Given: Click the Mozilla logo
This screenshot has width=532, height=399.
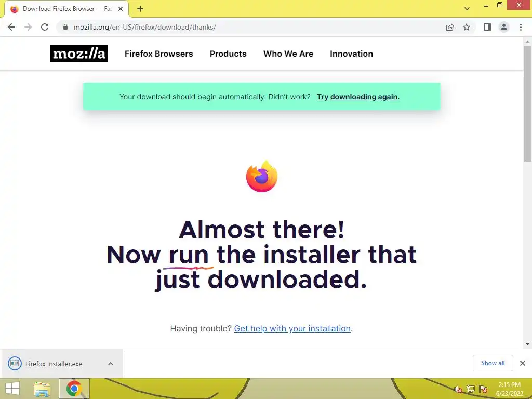Looking at the screenshot, I should point(79,54).
